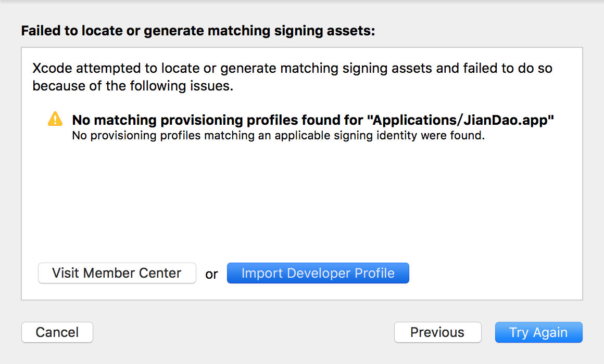Click the "No provisioning profiles matching" detail text

point(278,136)
